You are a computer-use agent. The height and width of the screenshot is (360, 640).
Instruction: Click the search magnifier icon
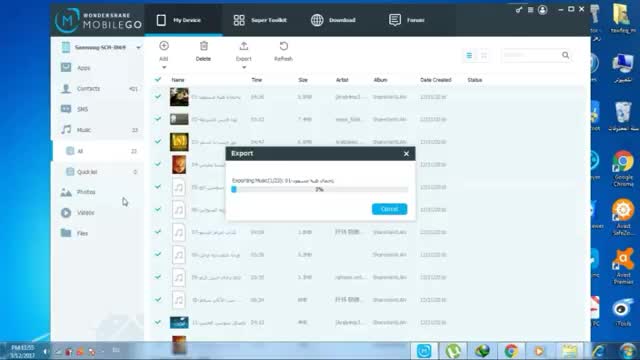click(565, 55)
